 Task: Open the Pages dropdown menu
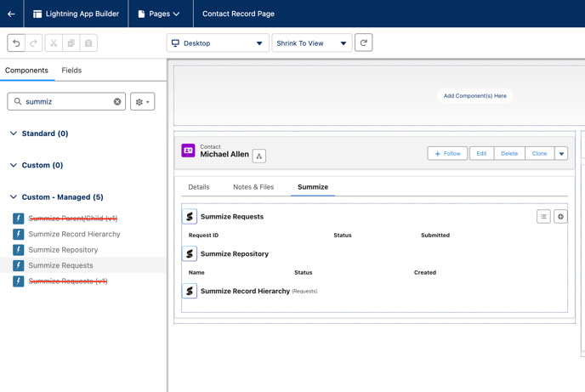(x=159, y=14)
